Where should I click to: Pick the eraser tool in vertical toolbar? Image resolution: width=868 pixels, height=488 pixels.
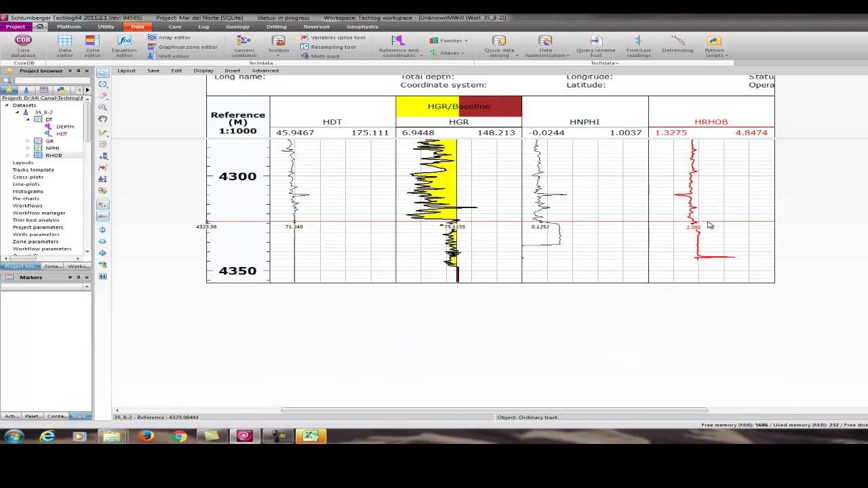pyautogui.click(x=102, y=96)
